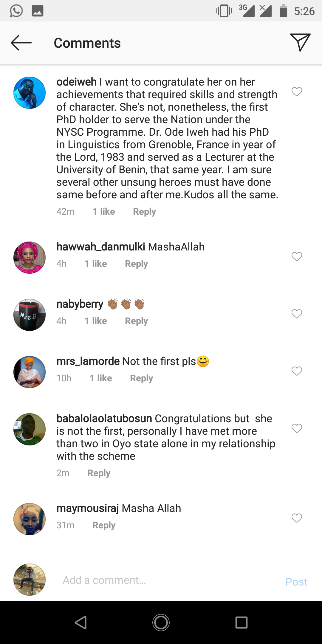The image size is (322, 644).
Task: Like odeiweh's comment with the heart
Action: click(x=297, y=92)
